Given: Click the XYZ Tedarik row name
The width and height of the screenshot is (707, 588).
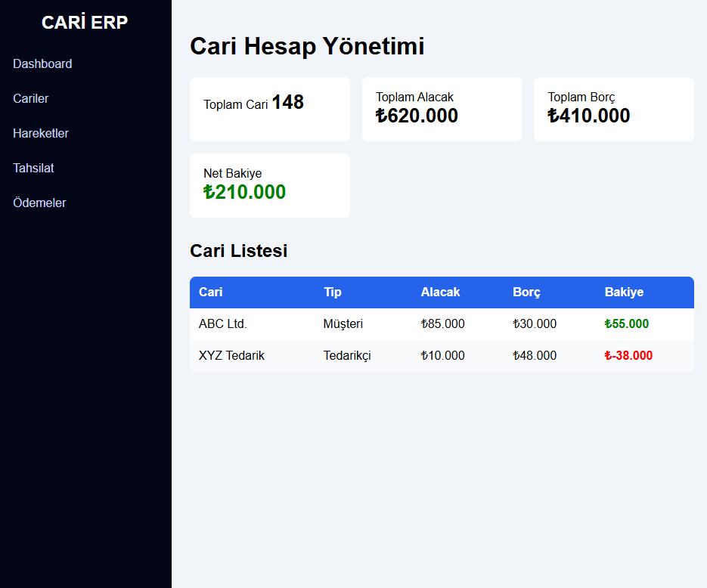Looking at the screenshot, I should tap(231, 356).
